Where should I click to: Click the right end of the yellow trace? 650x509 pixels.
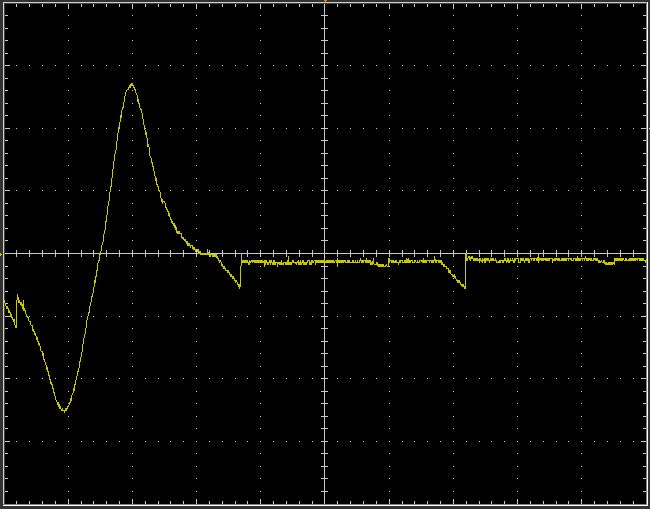(x=645, y=259)
